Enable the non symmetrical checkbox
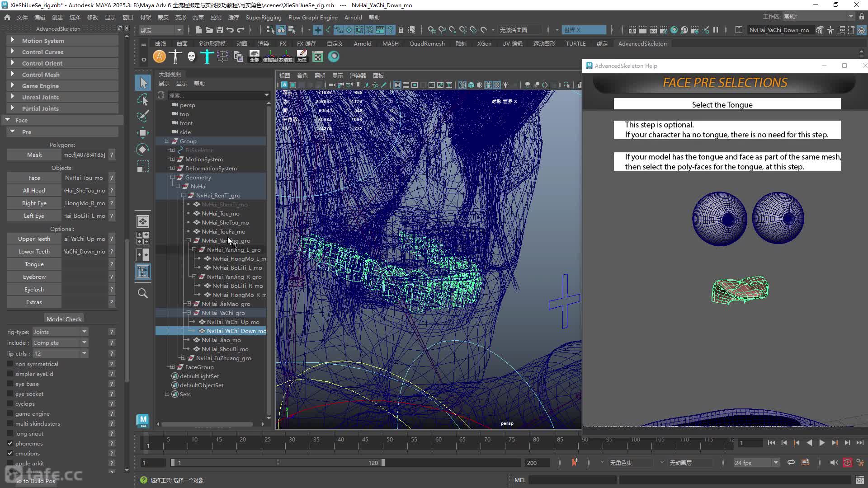The height and width of the screenshot is (488, 868). click(10, 364)
